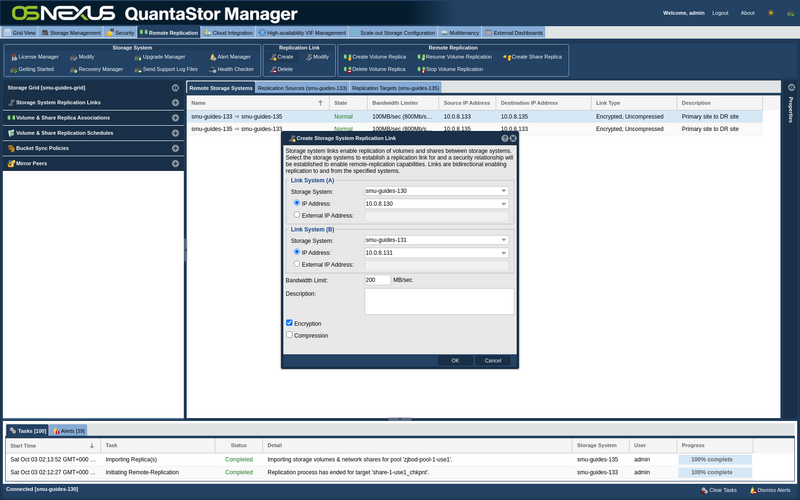This screenshot has width=800, height=500.
Task: Select IP Address radio for Link System (A)
Action: click(297, 203)
